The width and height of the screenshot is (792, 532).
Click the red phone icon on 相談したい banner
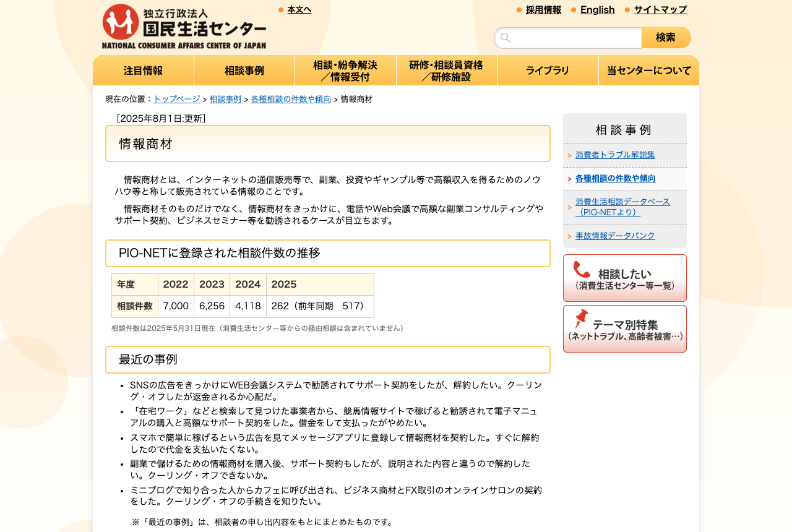(582, 270)
